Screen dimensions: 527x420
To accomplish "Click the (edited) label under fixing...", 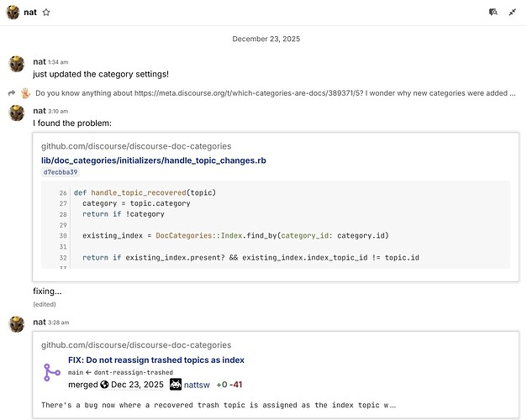I will click(45, 304).
